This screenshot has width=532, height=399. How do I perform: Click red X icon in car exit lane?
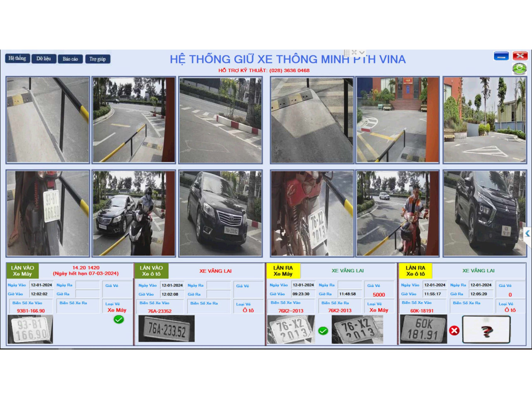pos(454,330)
